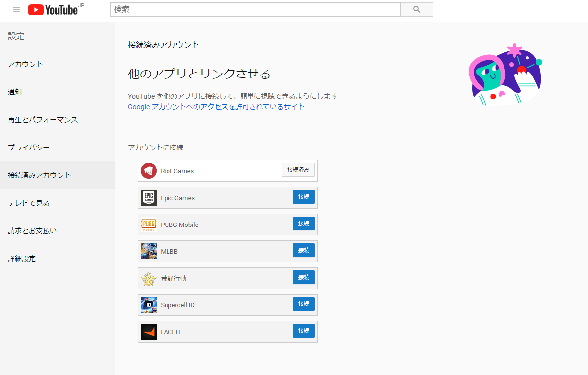This screenshot has width=588, height=375.
Task: Click the 荒野行動 star icon
Action: (149, 278)
